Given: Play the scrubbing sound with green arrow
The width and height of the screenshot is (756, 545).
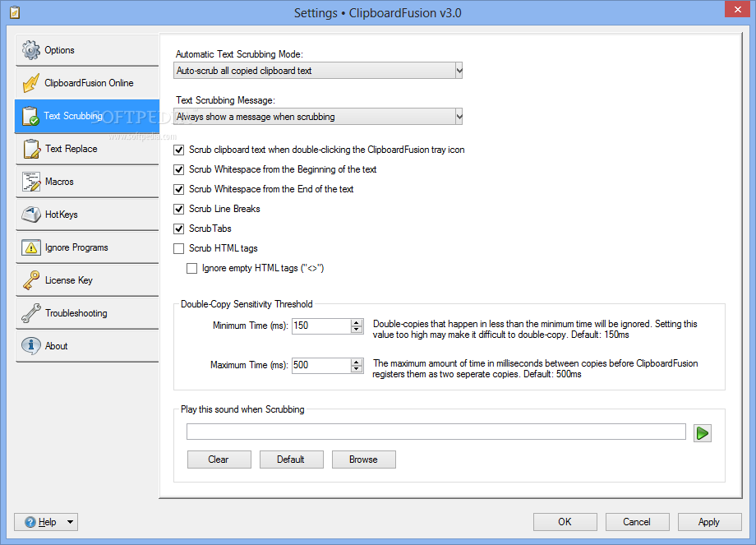Looking at the screenshot, I should point(703,433).
